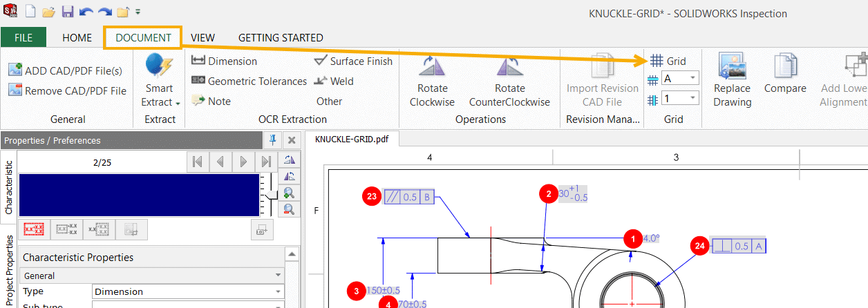Select balloon 3 on the drawing
This screenshot has height=308, width=868.
click(x=356, y=291)
